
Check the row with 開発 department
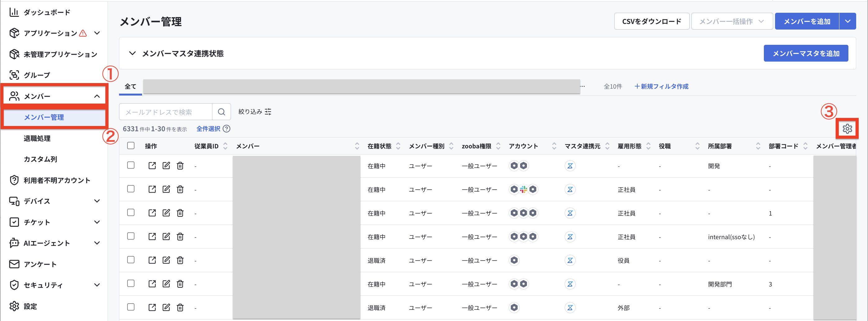point(131,165)
